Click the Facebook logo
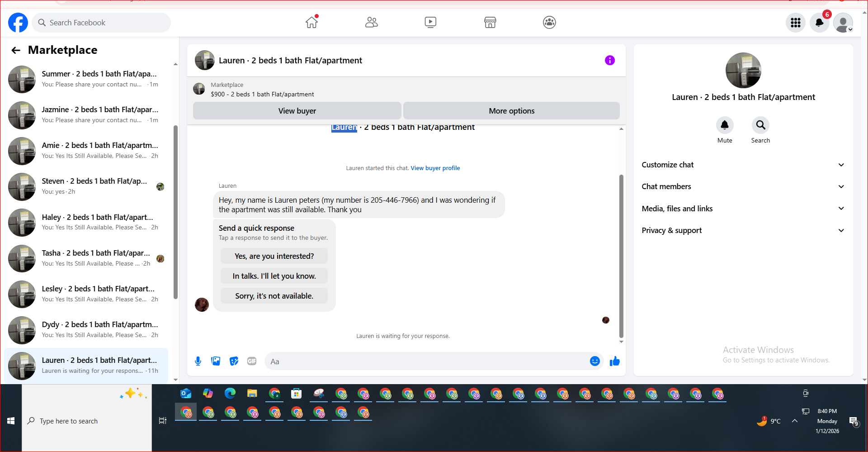868x452 pixels. [x=18, y=23]
